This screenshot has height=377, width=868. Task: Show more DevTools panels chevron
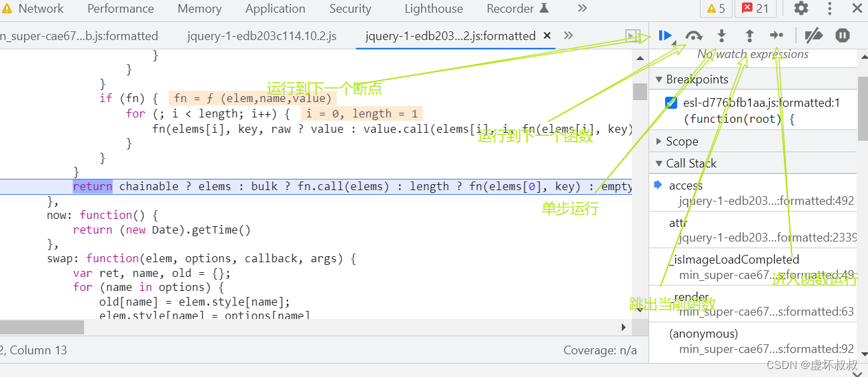click(x=582, y=9)
